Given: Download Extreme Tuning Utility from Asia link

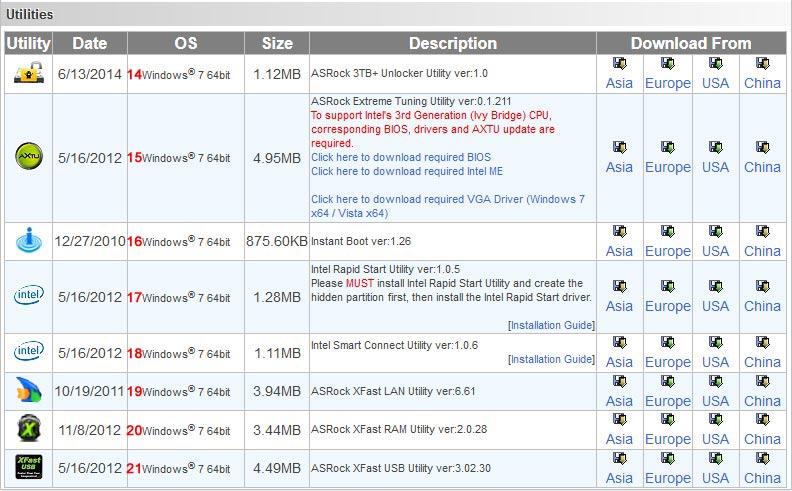Looking at the screenshot, I should (x=619, y=167).
